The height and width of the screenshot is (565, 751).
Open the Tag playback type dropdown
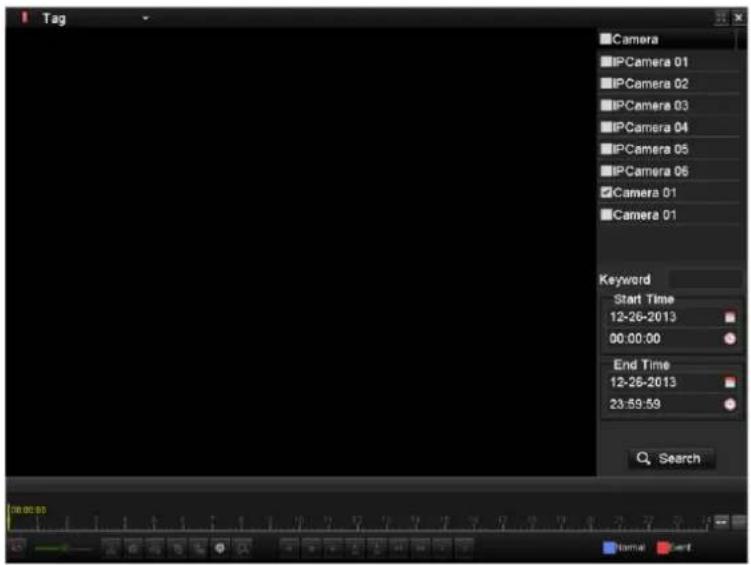[96, 18]
